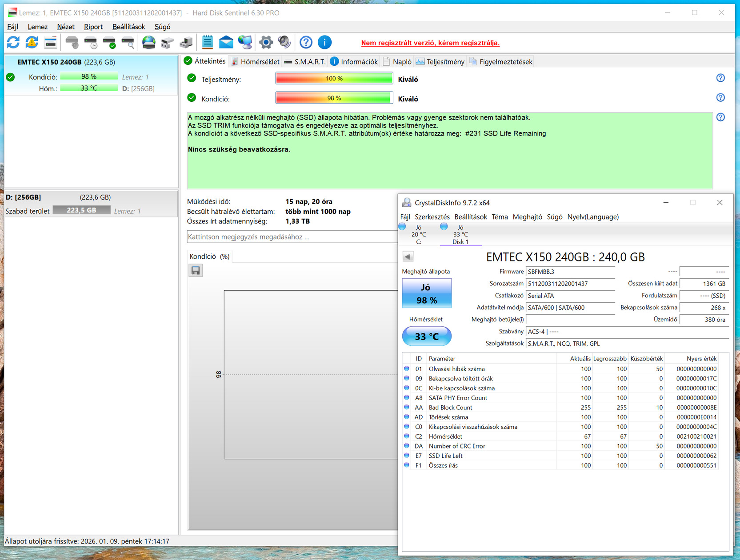Switch to the Figyelmeztetések tab
740x560 pixels.
pyautogui.click(x=500, y=61)
